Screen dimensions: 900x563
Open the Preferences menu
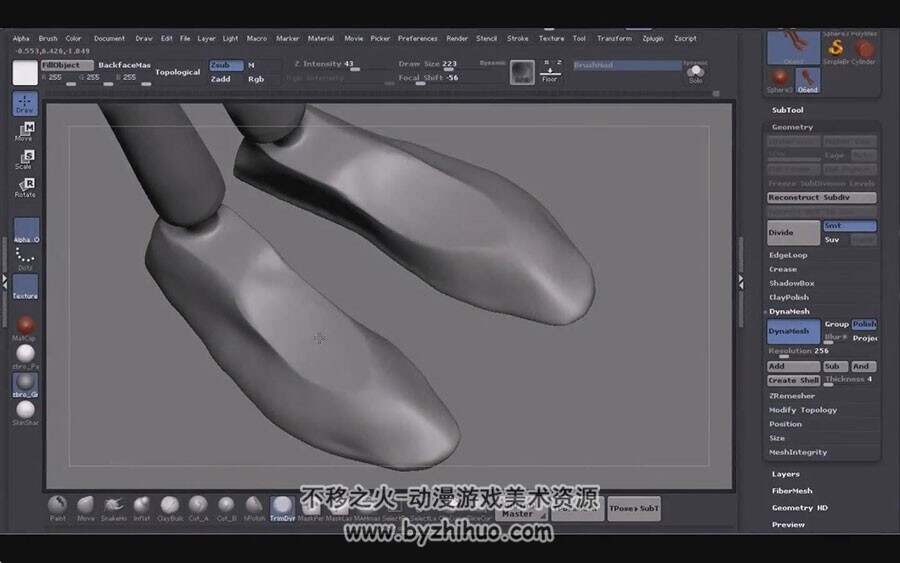[x=417, y=38]
